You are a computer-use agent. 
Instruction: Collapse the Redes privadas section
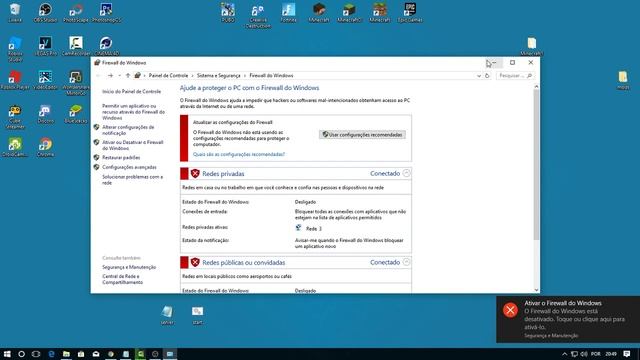click(x=406, y=173)
